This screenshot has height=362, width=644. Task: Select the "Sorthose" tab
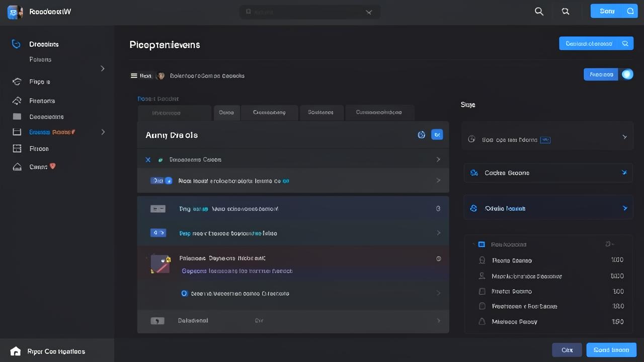tap(321, 113)
